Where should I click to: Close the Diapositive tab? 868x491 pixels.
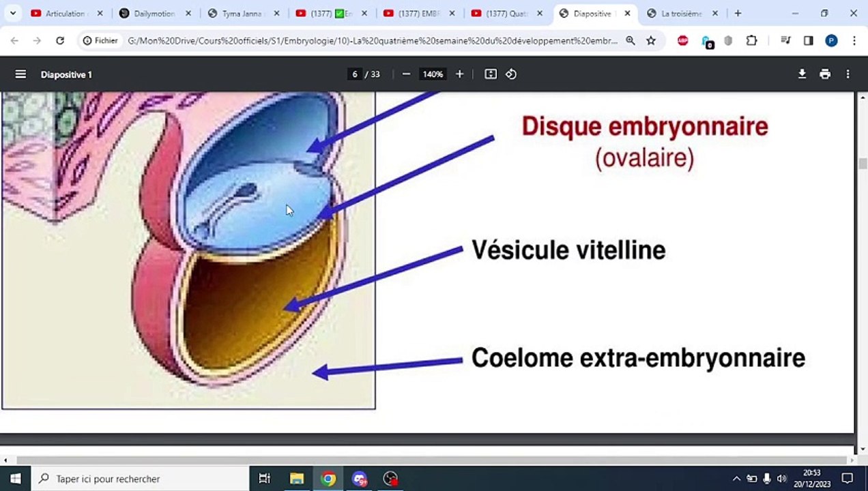tap(627, 13)
